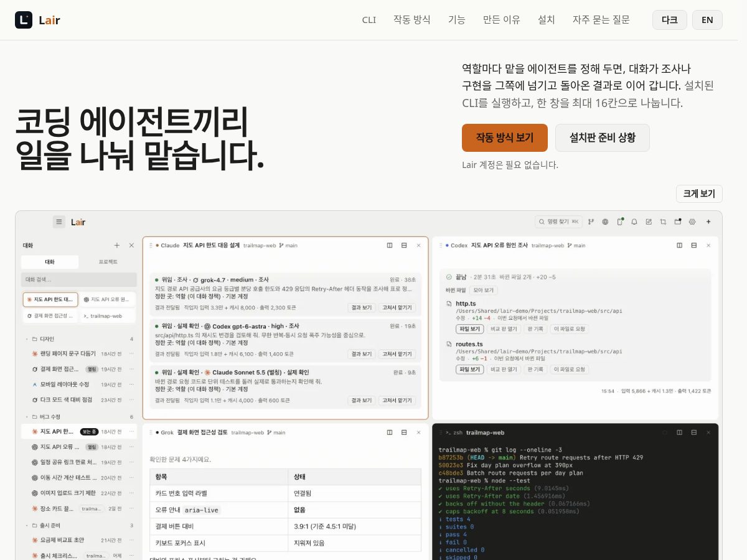Click 모아 보기 next to 바뀐 파일
This screenshot has height=560, width=747.
tap(483, 290)
